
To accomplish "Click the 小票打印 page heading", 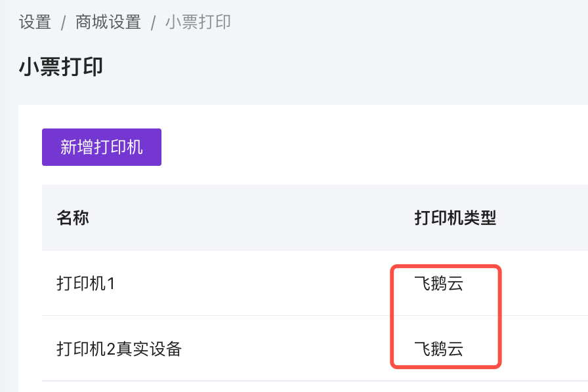I will click(x=60, y=67).
